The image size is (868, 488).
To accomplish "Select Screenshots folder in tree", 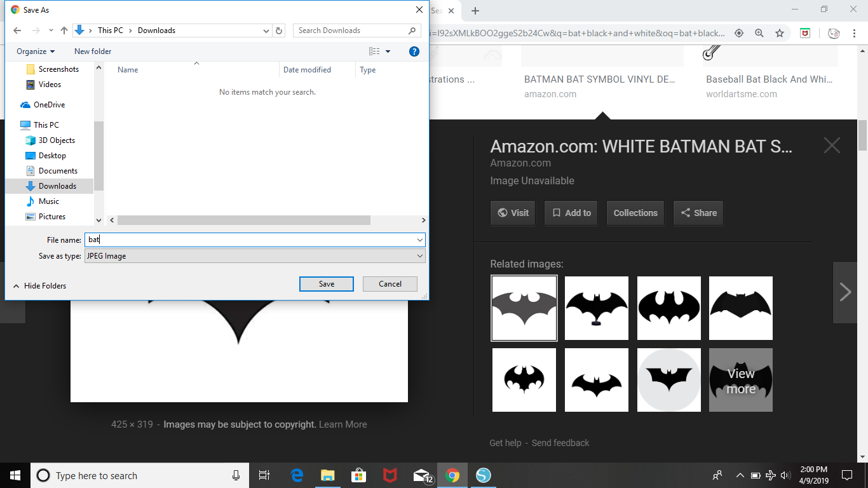I will click(x=58, y=69).
